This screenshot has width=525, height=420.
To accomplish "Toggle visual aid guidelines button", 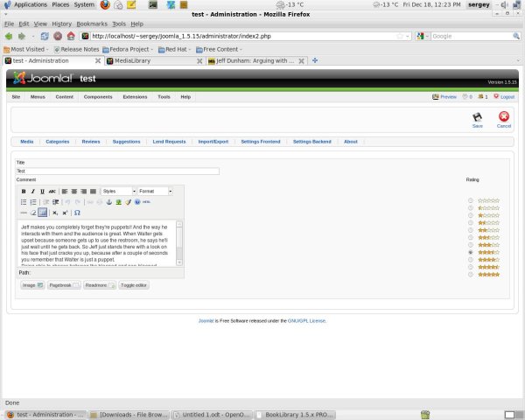I will (x=43, y=213).
